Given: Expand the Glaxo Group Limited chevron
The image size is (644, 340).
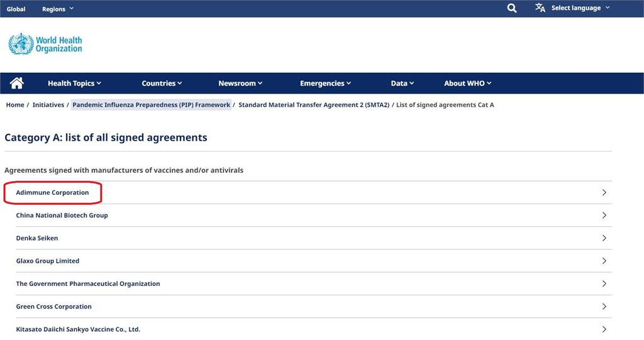Looking at the screenshot, I should point(604,261).
